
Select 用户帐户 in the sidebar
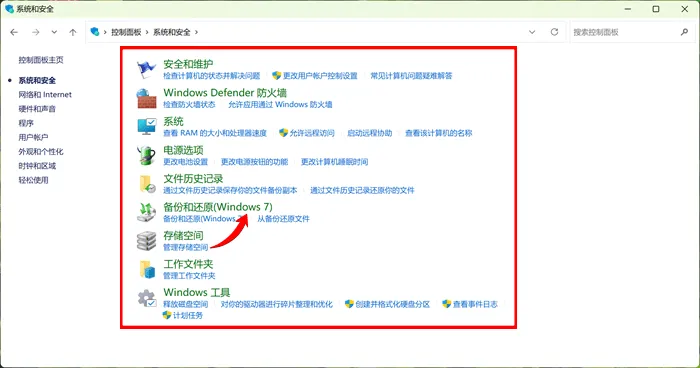[x=33, y=138]
